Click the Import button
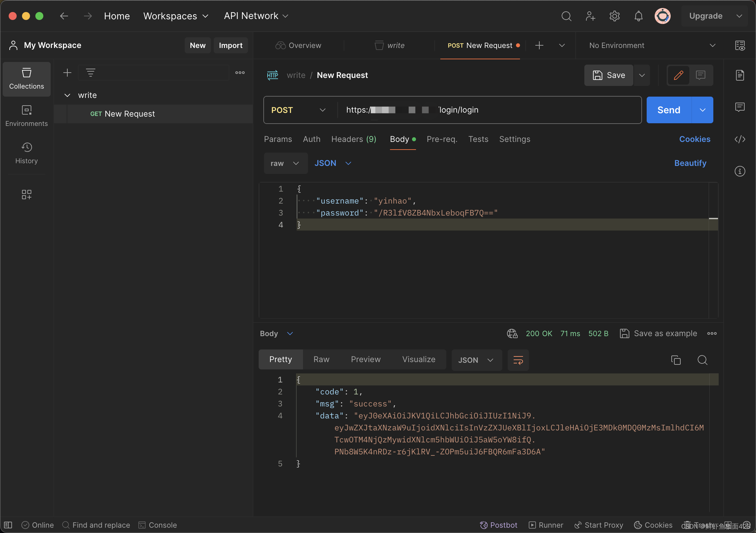The width and height of the screenshot is (756, 533). 231,45
